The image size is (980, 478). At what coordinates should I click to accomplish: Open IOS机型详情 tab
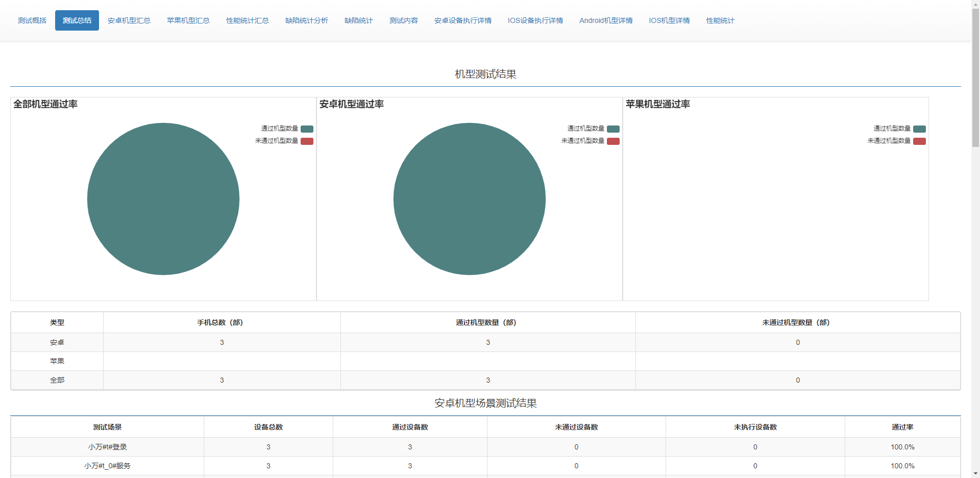coord(669,20)
